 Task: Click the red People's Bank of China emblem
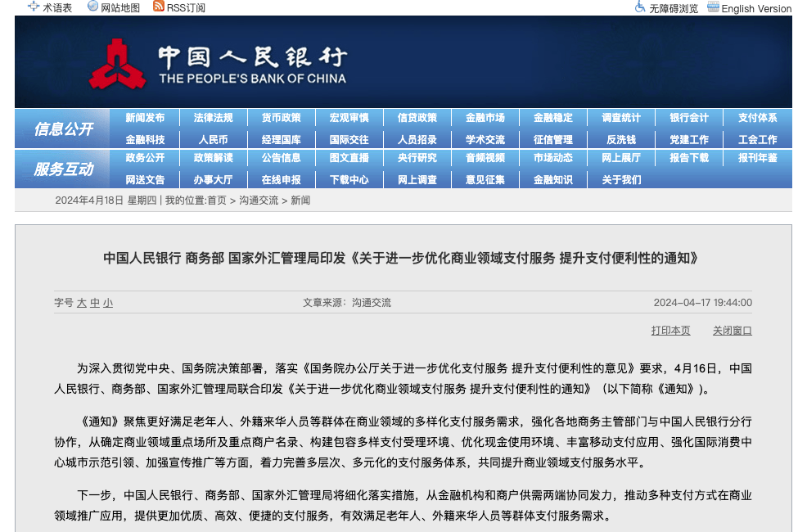[117, 65]
